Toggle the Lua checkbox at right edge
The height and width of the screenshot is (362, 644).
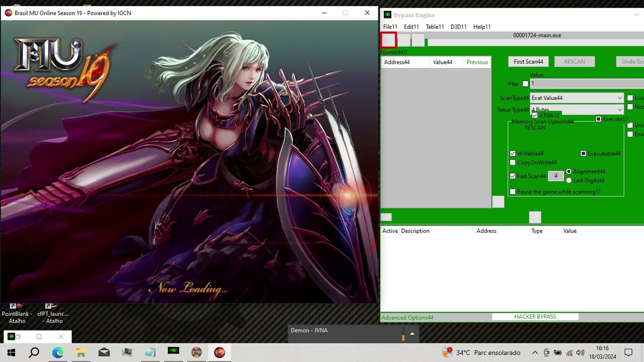click(630, 98)
